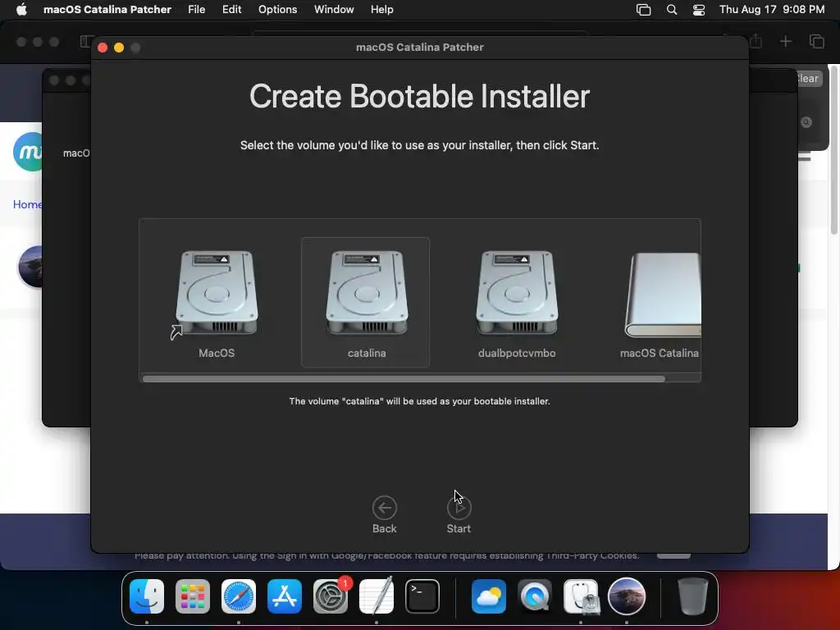This screenshot has height=630, width=840.
Task: Open the Trash in the Dock
Action: (692, 596)
